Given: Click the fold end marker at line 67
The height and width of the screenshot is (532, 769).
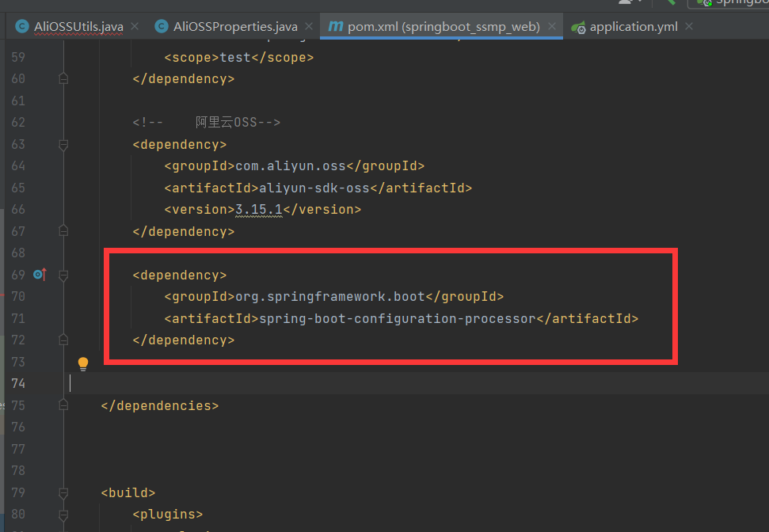Looking at the screenshot, I should [x=63, y=231].
